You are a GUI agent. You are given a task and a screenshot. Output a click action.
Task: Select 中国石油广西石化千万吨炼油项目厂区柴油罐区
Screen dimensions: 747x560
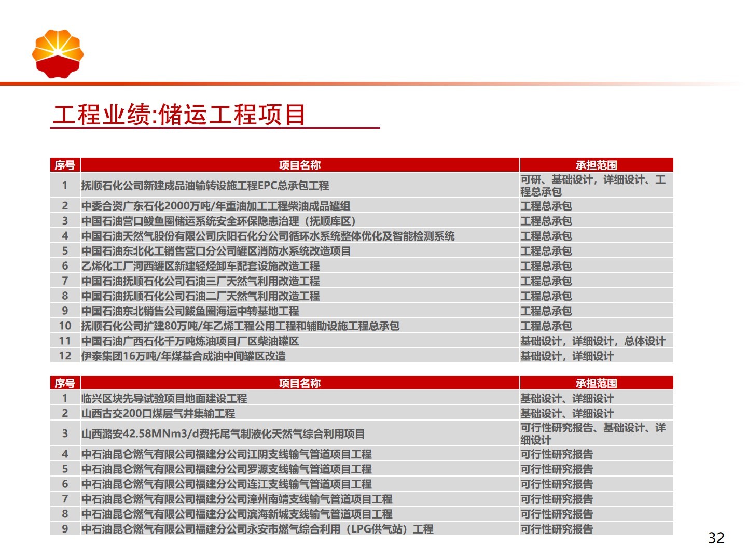[x=190, y=341]
